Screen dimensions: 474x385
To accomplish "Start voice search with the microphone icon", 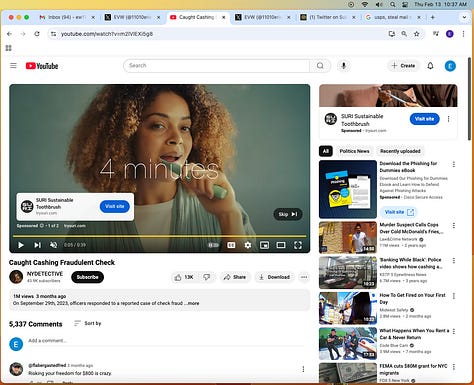I will pyautogui.click(x=344, y=66).
